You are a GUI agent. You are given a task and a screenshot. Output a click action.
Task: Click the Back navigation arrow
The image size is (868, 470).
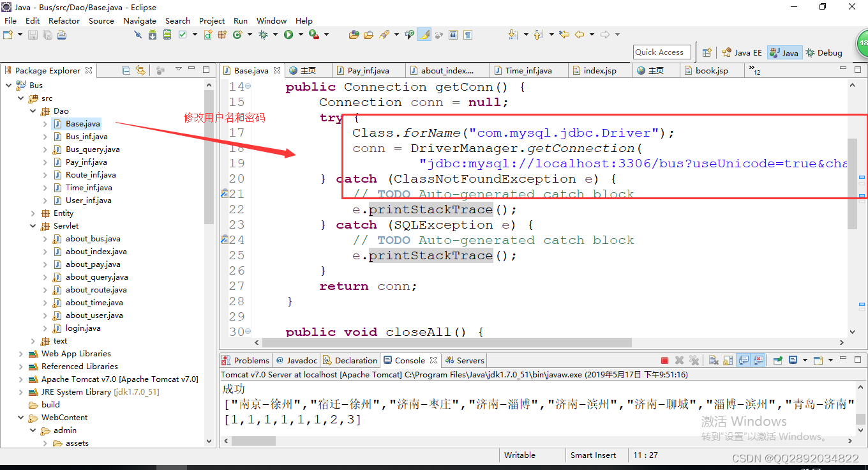[x=578, y=34]
